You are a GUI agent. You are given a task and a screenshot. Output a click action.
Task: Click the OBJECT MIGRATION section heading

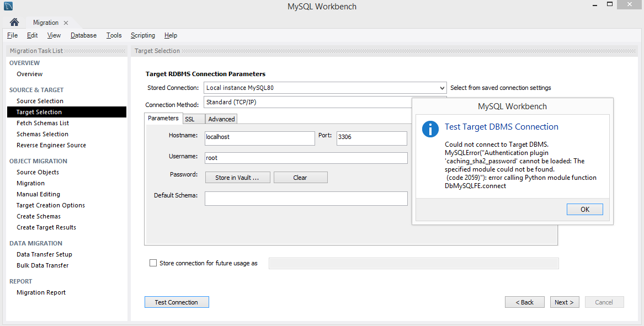click(x=38, y=162)
